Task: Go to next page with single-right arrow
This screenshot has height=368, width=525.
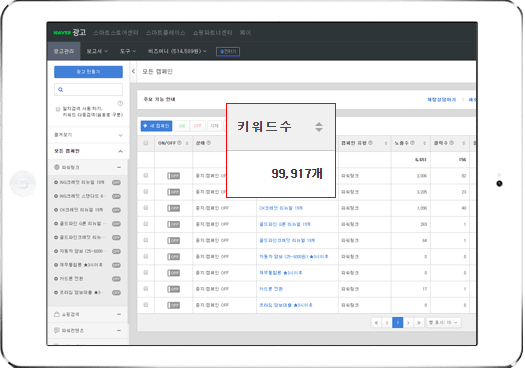Action: [408, 323]
